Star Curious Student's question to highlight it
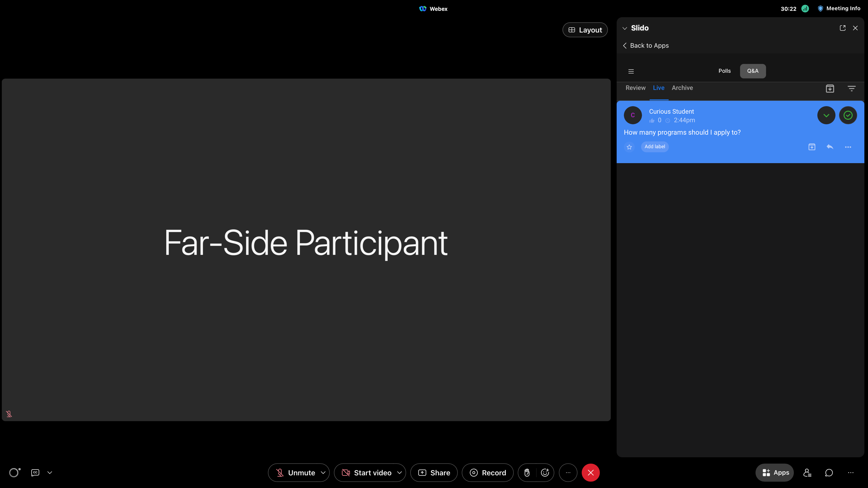This screenshot has height=488, width=868. (630, 147)
